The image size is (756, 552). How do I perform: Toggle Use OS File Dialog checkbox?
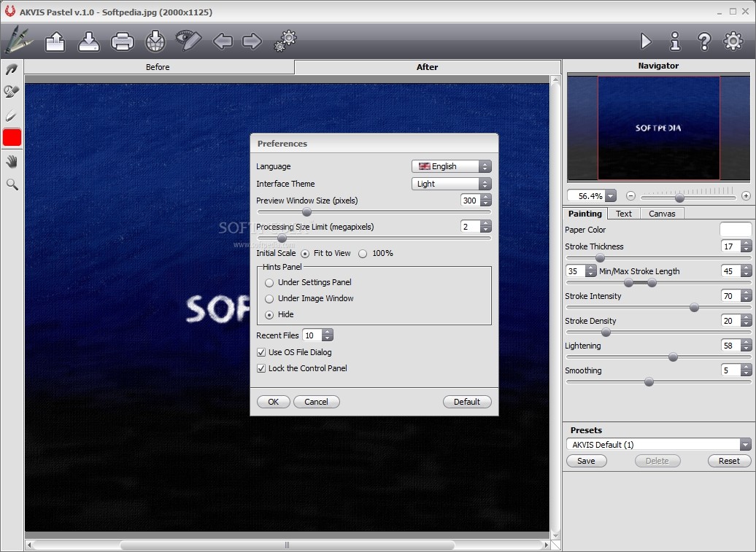261,352
